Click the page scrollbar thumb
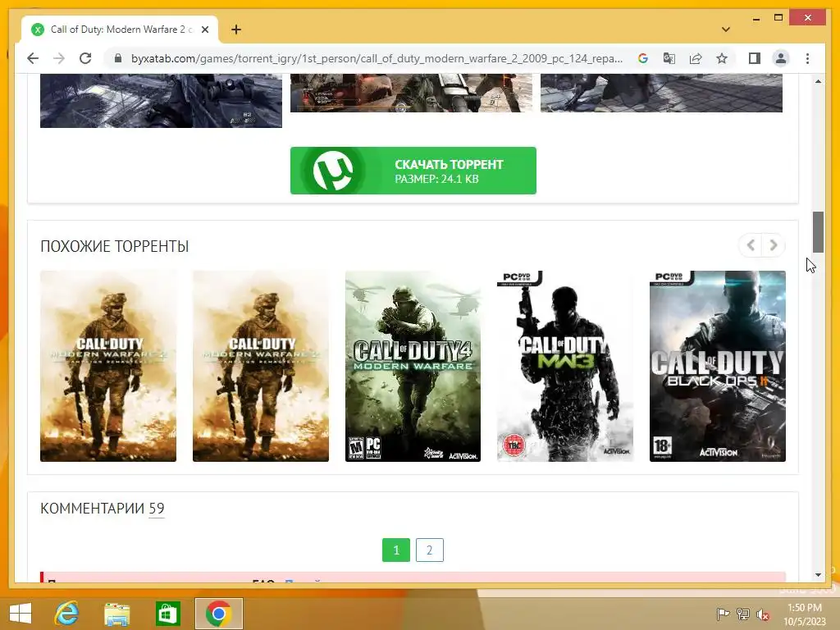 click(x=818, y=232)
